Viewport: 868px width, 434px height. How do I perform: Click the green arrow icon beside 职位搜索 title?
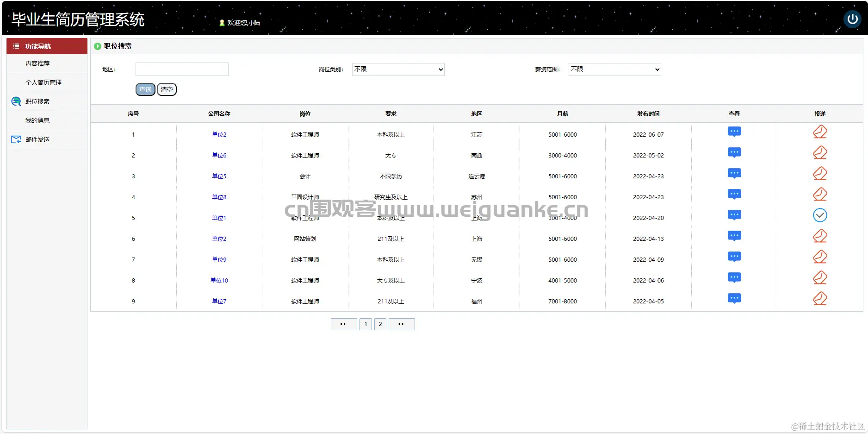pos(98,46)
